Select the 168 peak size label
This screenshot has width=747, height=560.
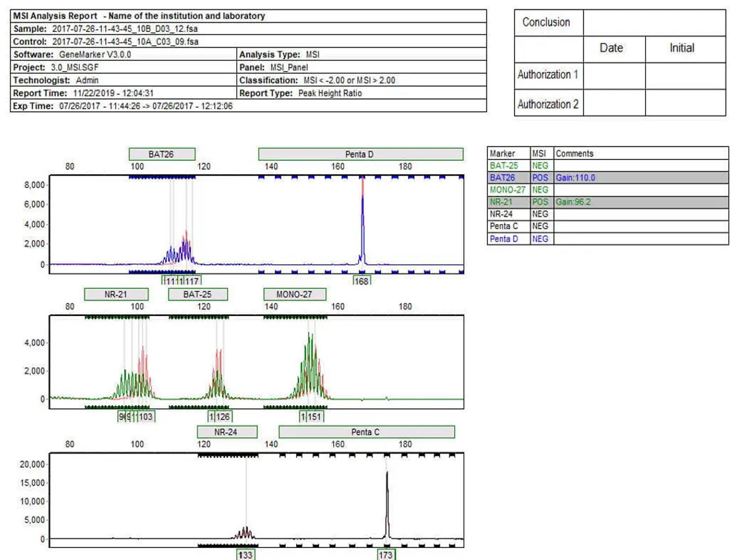click(362, 281)
